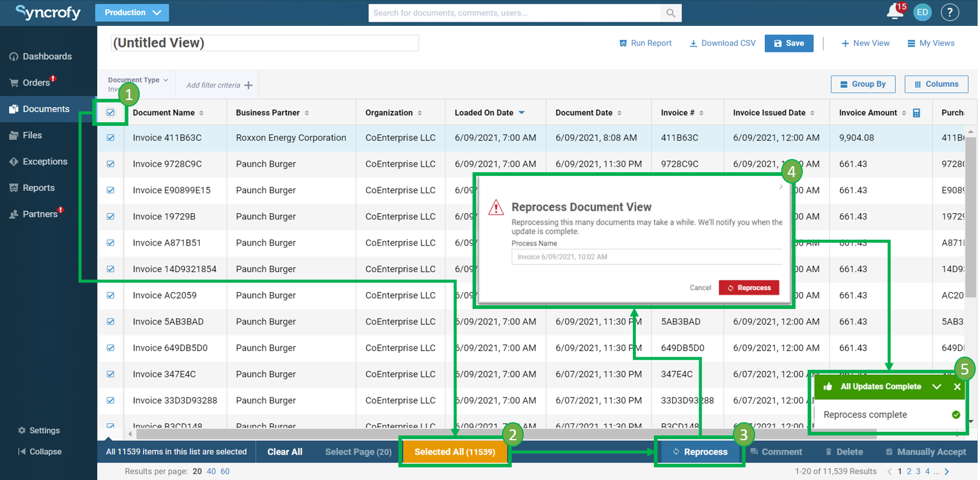Click Run Report
Screen dimensions: 980x480
click(645, 43)
